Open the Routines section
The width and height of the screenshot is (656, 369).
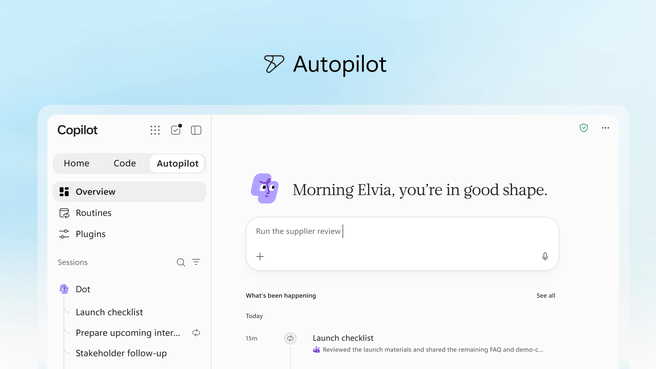point(129,213)
